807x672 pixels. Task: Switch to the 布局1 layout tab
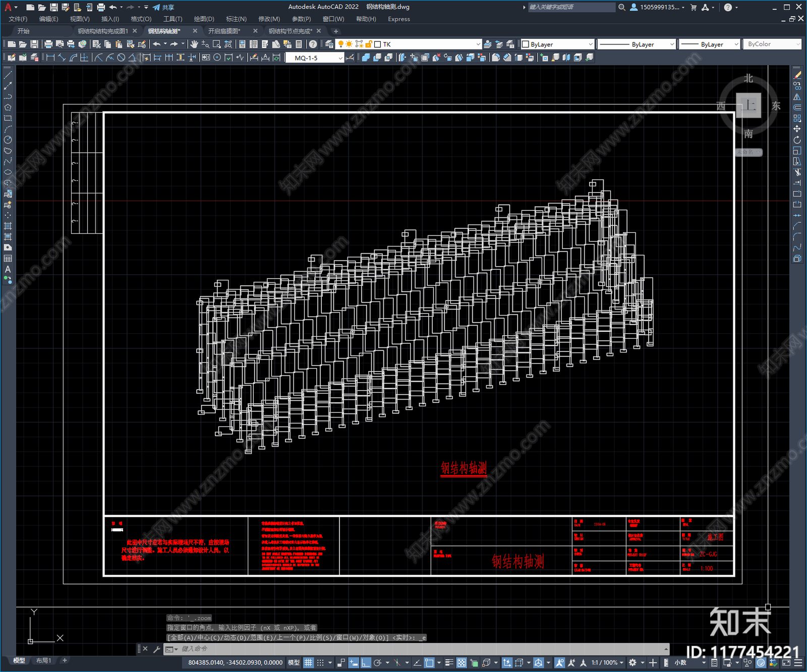[x=43, y=660]
